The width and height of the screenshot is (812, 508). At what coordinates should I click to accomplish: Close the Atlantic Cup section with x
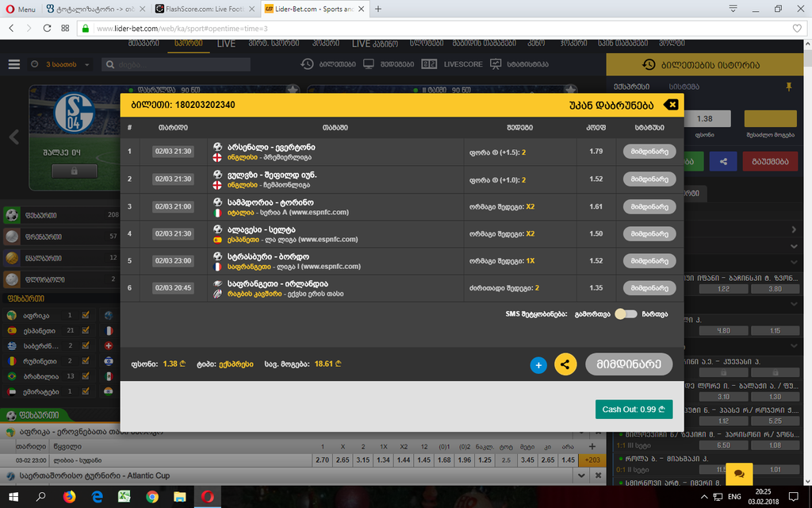pos(598,475)
